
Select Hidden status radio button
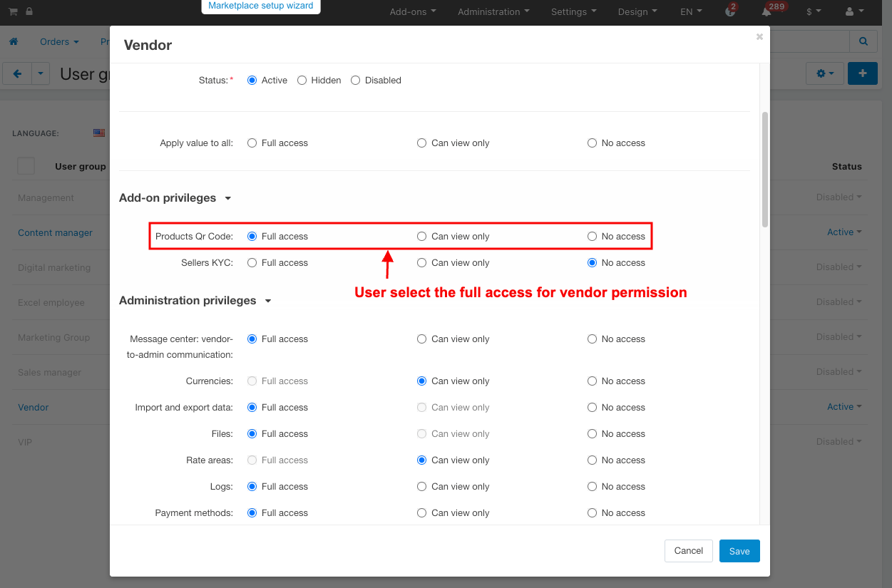302,81
